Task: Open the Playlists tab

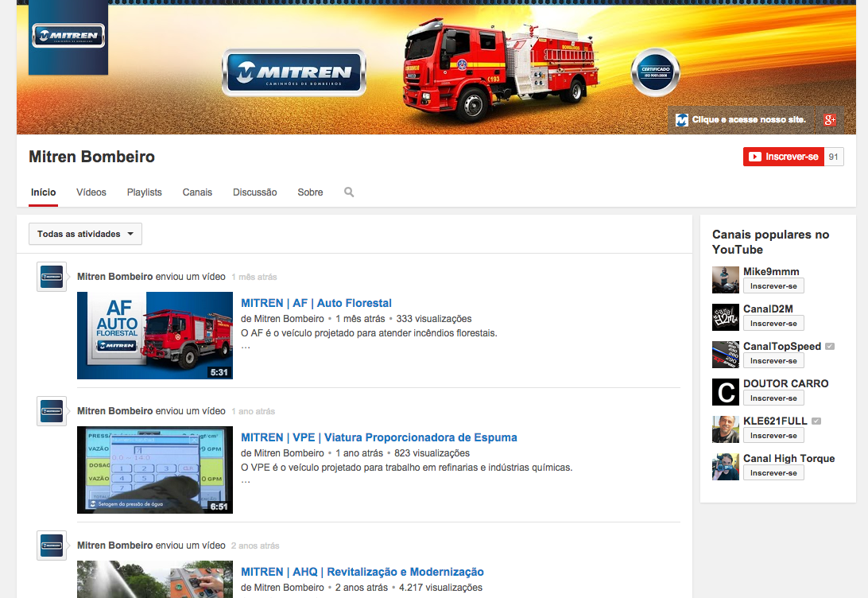Action: coord(145,192)
